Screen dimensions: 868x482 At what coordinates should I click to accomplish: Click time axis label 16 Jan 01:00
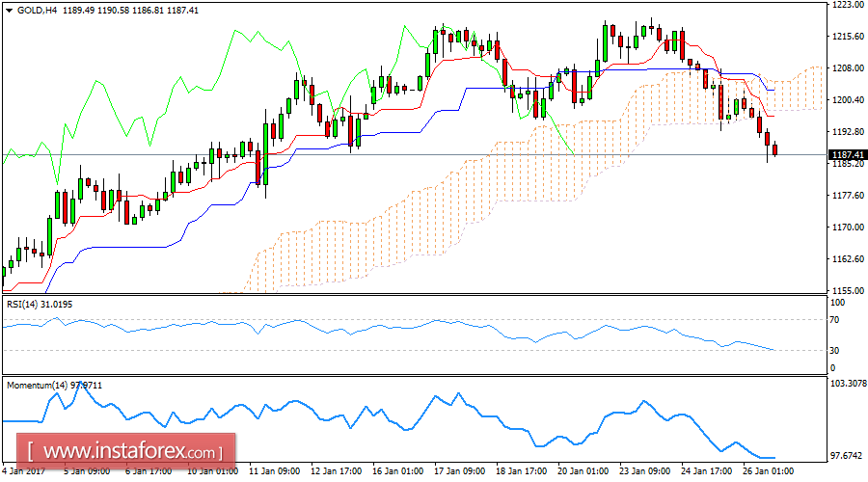point(398,471)
